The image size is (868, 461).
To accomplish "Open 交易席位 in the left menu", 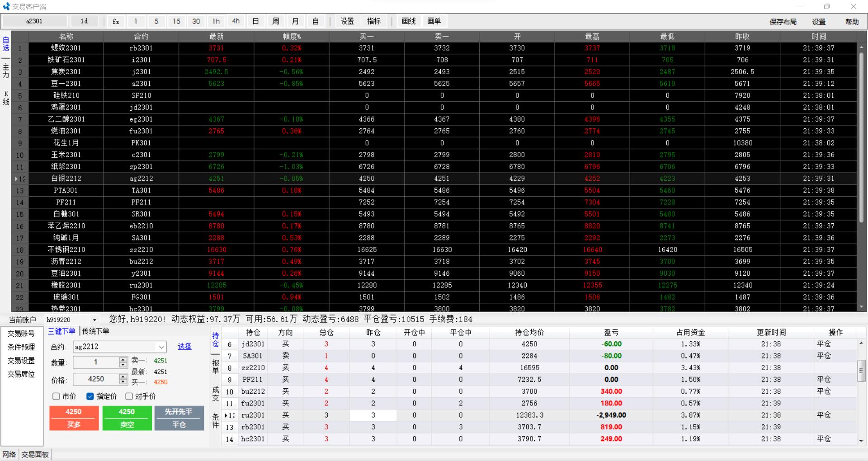I will click(x=21, y=374).
